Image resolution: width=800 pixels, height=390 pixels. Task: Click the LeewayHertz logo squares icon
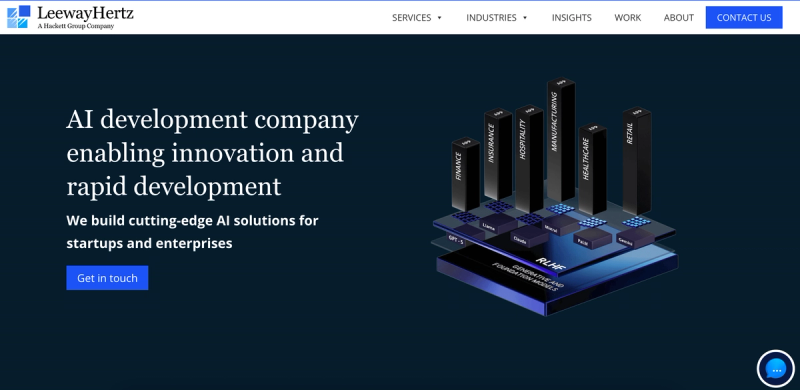18,17
